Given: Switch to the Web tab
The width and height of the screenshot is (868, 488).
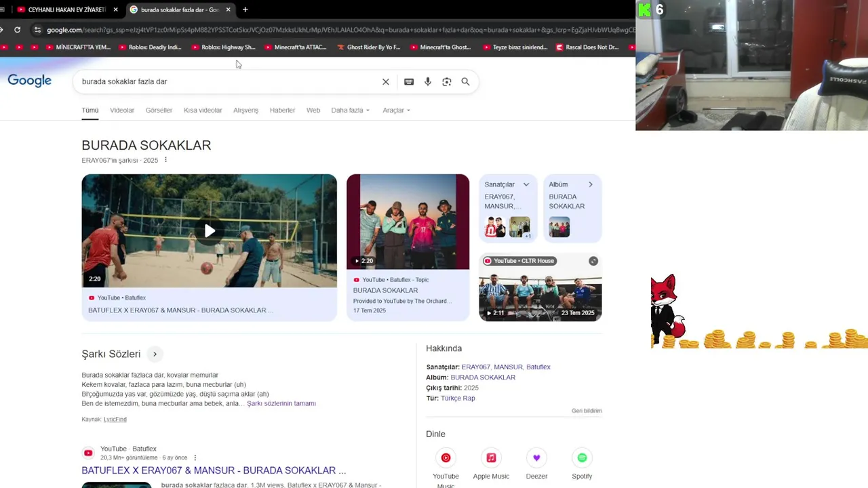Looking at the screenshot, I should 313,110.
